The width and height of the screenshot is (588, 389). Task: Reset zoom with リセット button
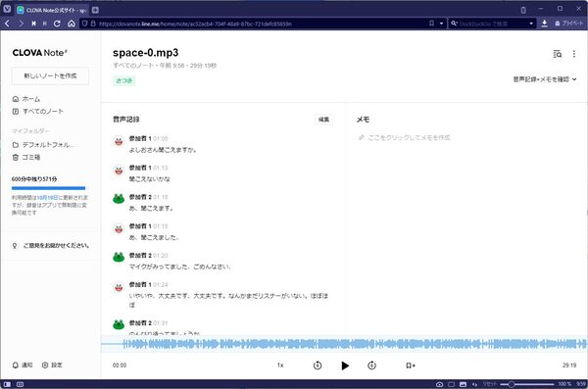click(489, 384)
